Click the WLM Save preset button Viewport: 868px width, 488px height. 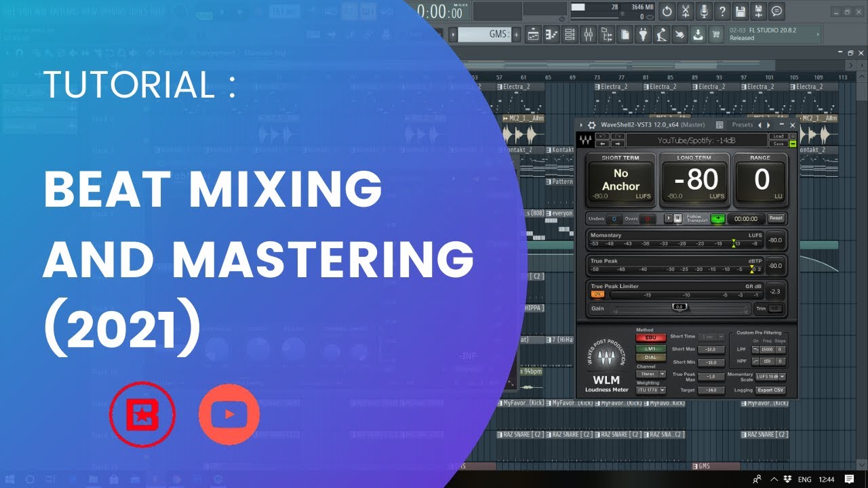778,144
